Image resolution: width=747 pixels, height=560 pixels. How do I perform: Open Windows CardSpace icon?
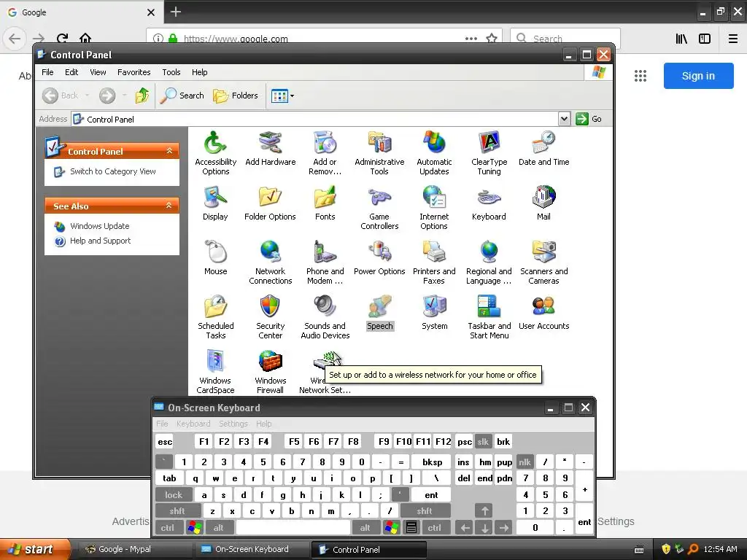click(215, 371)
